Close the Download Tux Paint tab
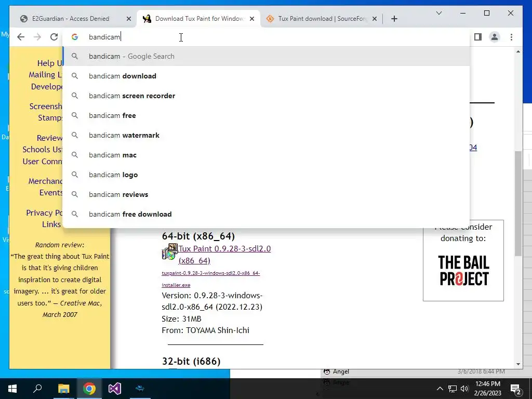This screenshot has height=399, width=532. tap(252, 19)
